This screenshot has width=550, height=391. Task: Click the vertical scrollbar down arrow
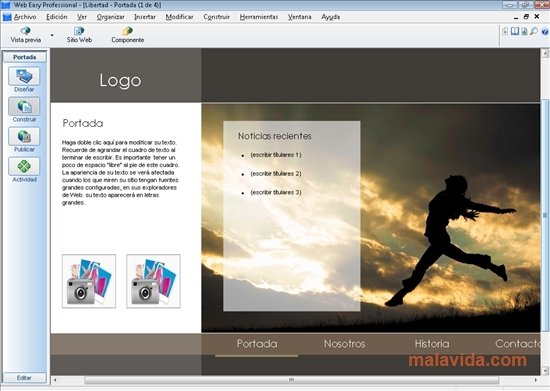click(x=545, y=370)
